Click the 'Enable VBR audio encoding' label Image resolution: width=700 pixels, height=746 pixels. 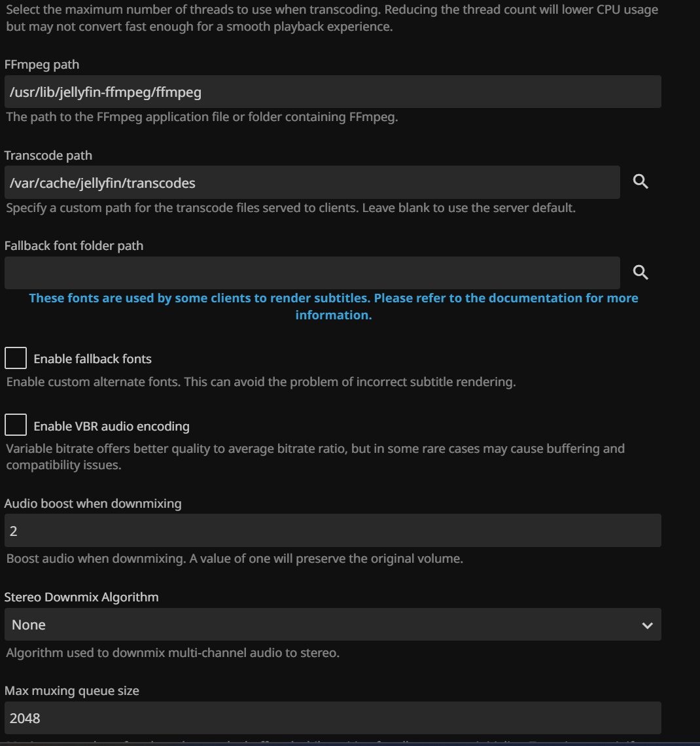pyautogui.click(x=111, y=426)
